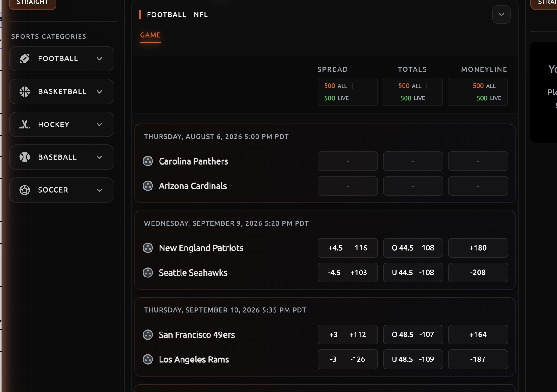Select Moneyline 500 LIVE limit
Viewport: 557px width, 392px height.
pyautogui.click(x=489, y=98)
